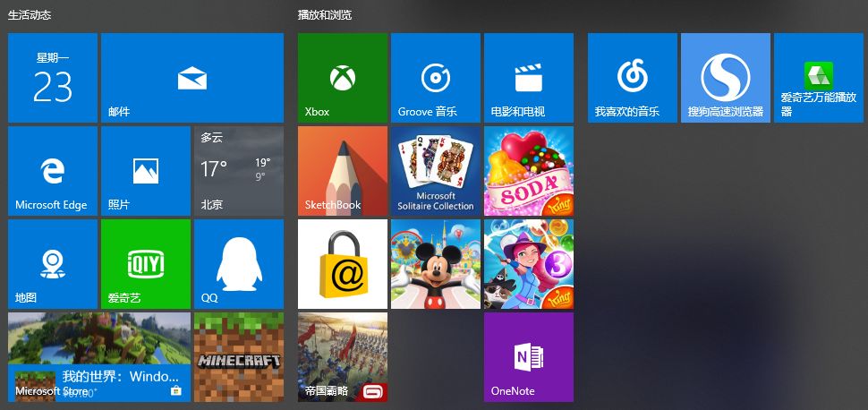
Task: Open the 北京 weather tile
Action: [x=239, y=171]
